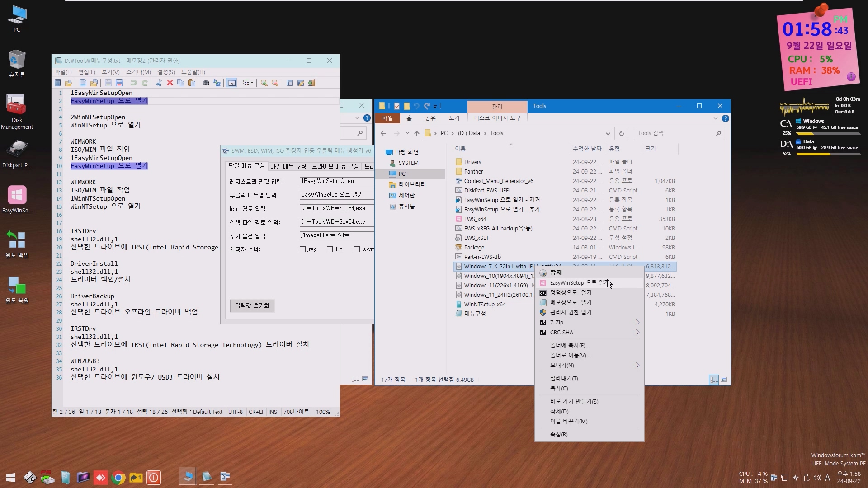The width and height of the screenshot is (868, 488).
Task: Click 속성(R) in the context menu
Action: 589,435
